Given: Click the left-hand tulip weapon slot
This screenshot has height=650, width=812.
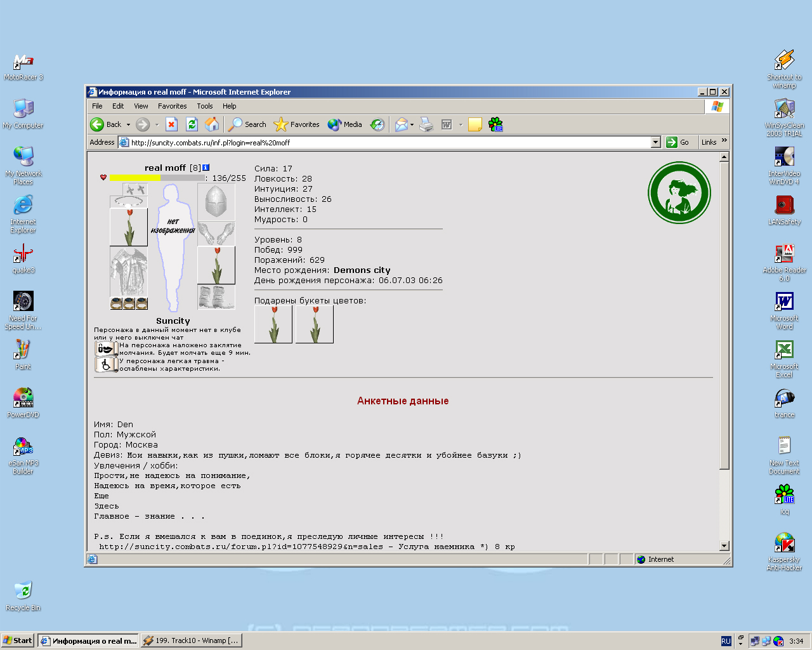Looking at the screenshot, I should 129,227.
